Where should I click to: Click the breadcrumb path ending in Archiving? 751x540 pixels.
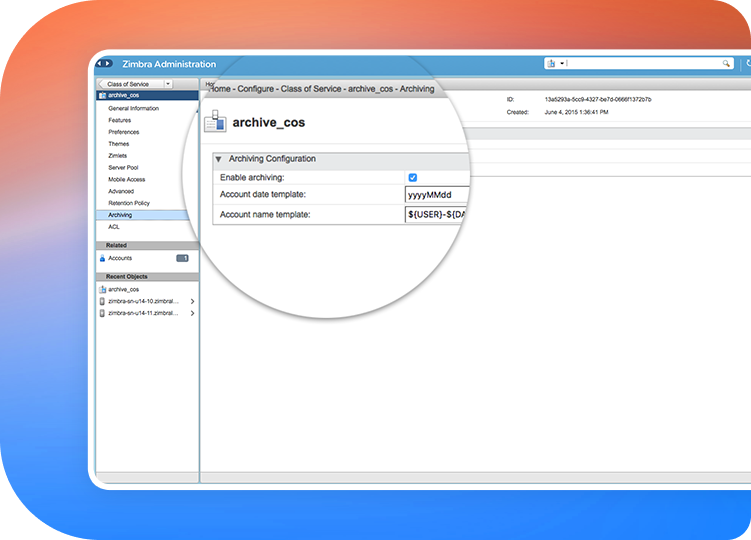point(322,89)
